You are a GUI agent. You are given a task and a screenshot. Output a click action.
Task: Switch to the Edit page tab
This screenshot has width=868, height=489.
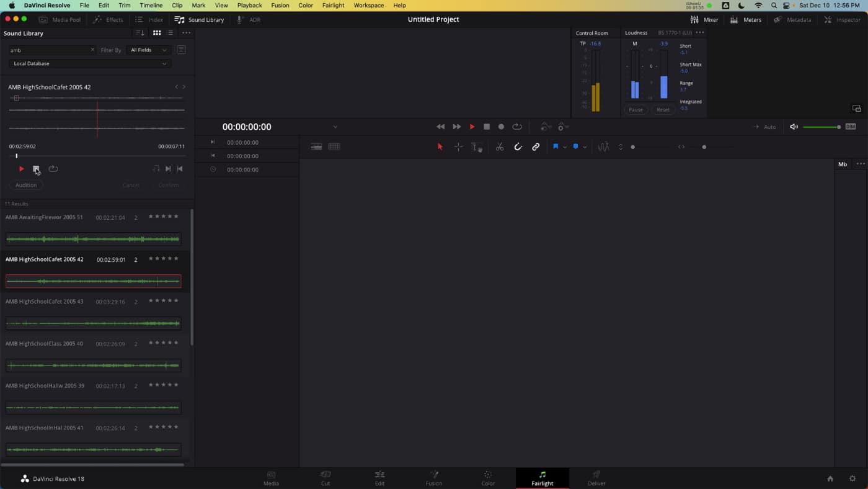pos(379,478)
